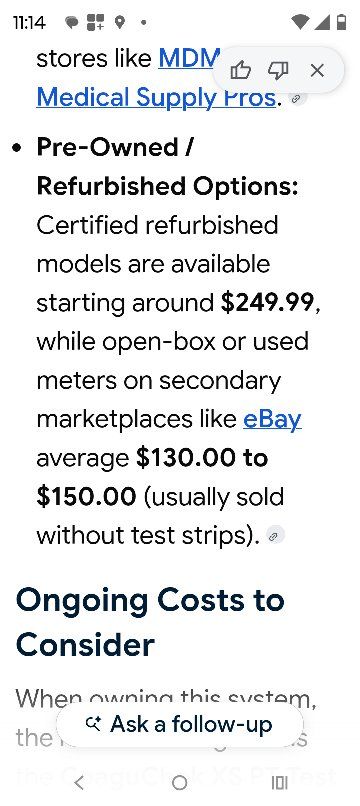Tap the chat bubble notification icon

[x=72, y=23]
